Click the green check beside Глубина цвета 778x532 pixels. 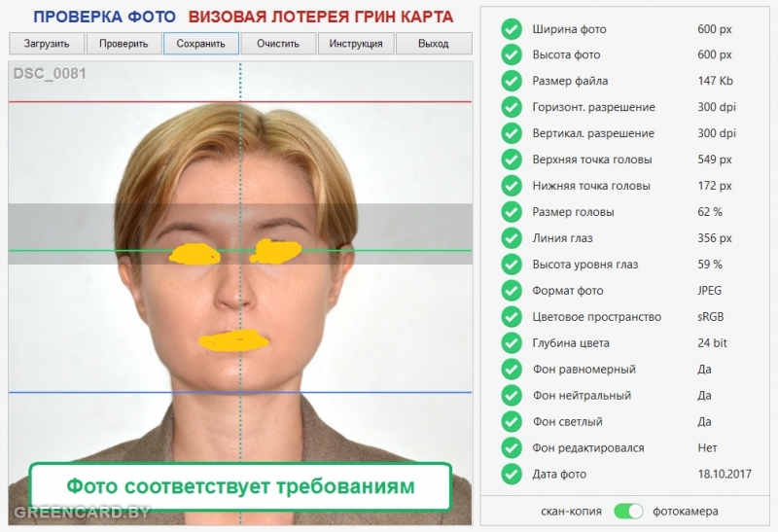[512, 343]
